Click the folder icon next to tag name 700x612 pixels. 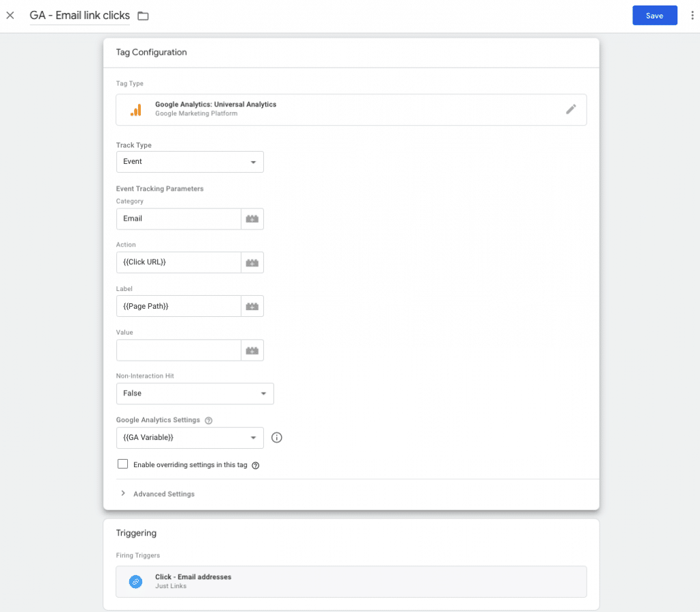tap(143, 16)
